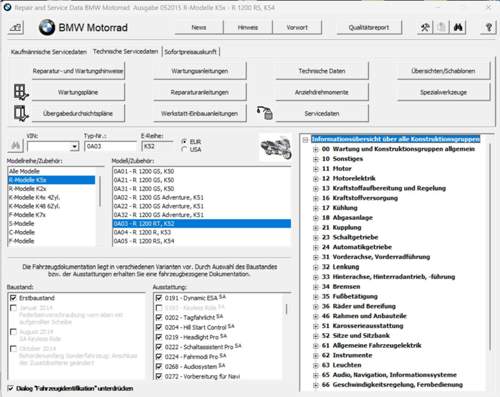Toggle 0204 Hill Start Control checkbox

tap(159, 327)
